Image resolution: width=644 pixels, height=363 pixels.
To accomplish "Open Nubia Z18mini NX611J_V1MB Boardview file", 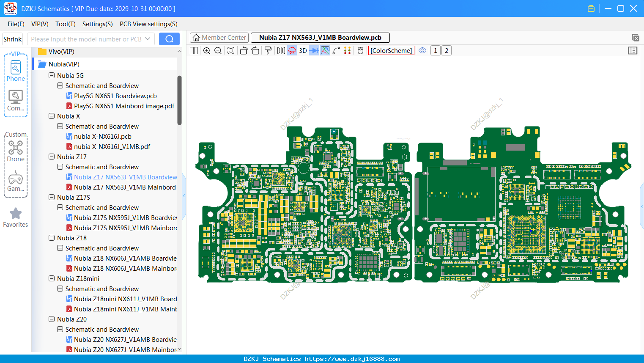I will [x=126, y=299].
